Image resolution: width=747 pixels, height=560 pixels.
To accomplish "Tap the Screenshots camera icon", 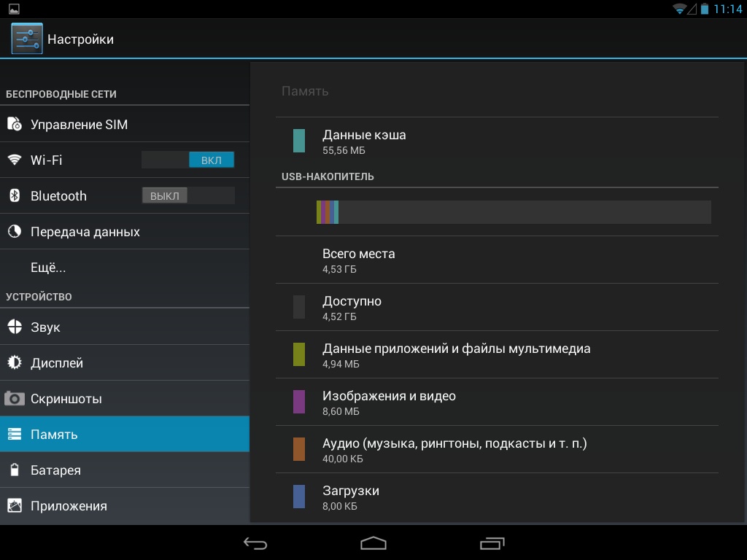I will (15, 399).
